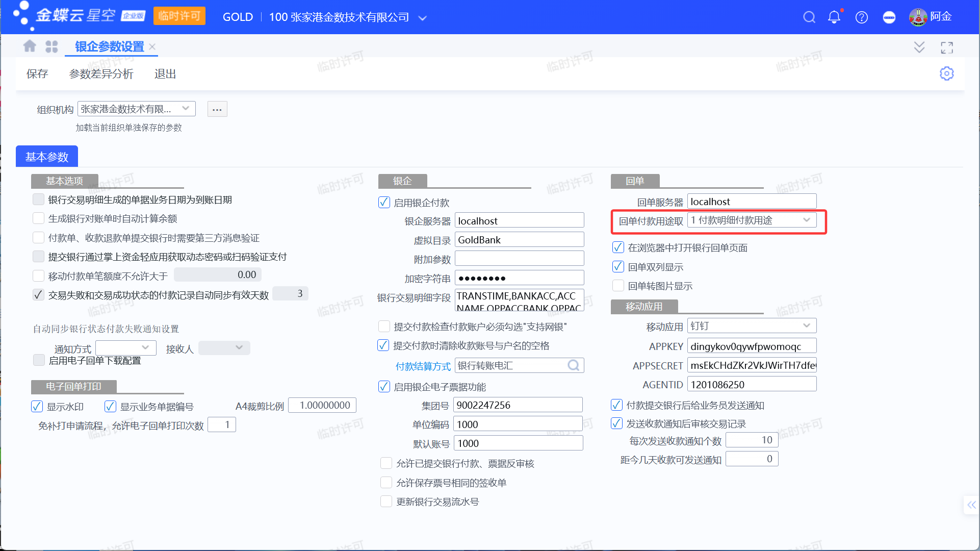The image size is (980, 551).
Task: Open the notifications bell
Action: click(x=834, y=17)
